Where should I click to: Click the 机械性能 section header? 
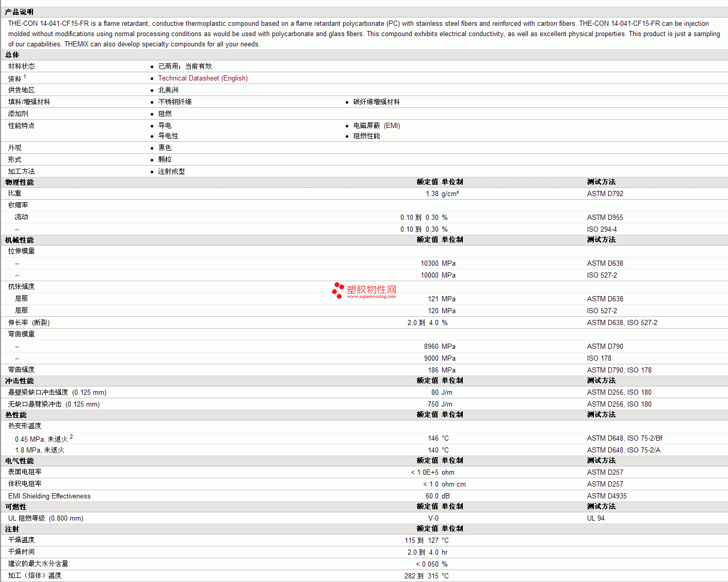(19, 240)
